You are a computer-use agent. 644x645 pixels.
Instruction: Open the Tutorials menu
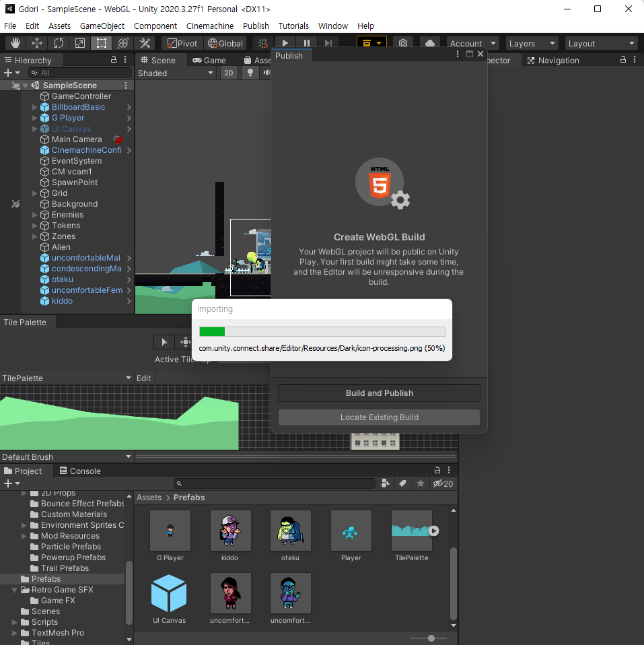[x=293, y=26]
